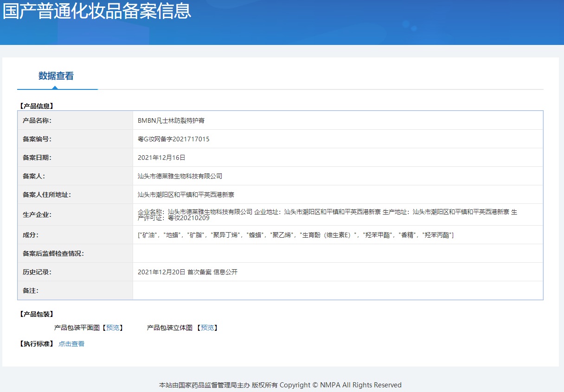Click the filing date 2021年12月16日
Screen dimensions: 564x392
tap(161, 158)
